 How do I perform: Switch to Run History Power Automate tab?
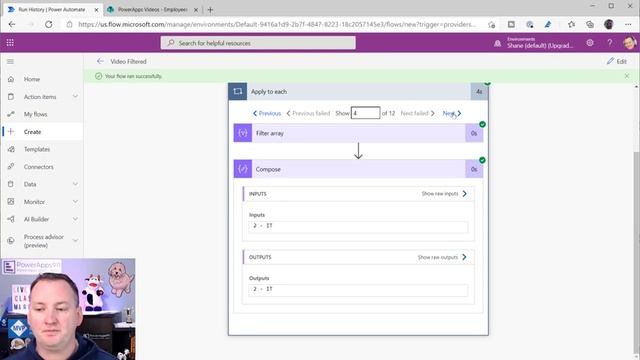52,9
